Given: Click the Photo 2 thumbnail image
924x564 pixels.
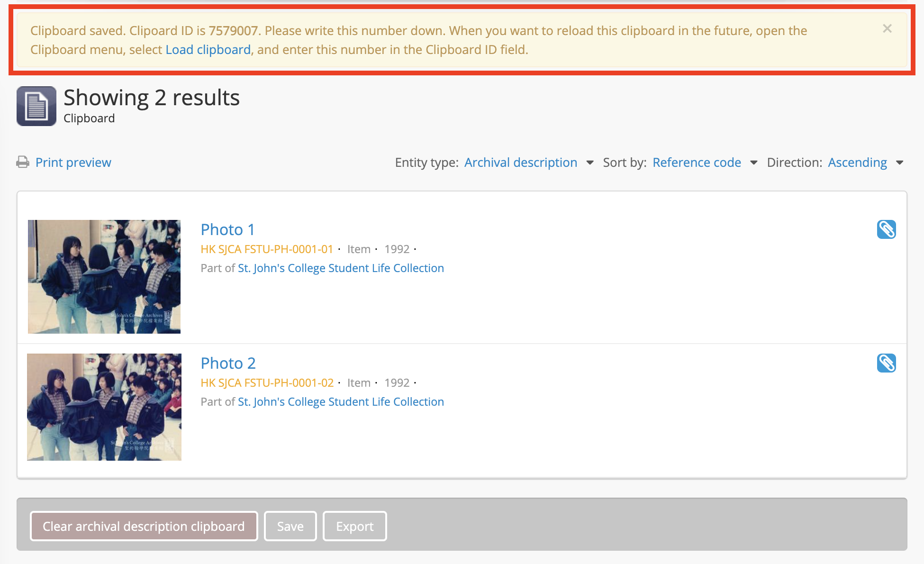Looking at the screenshot, I should [x=104, y=407].
